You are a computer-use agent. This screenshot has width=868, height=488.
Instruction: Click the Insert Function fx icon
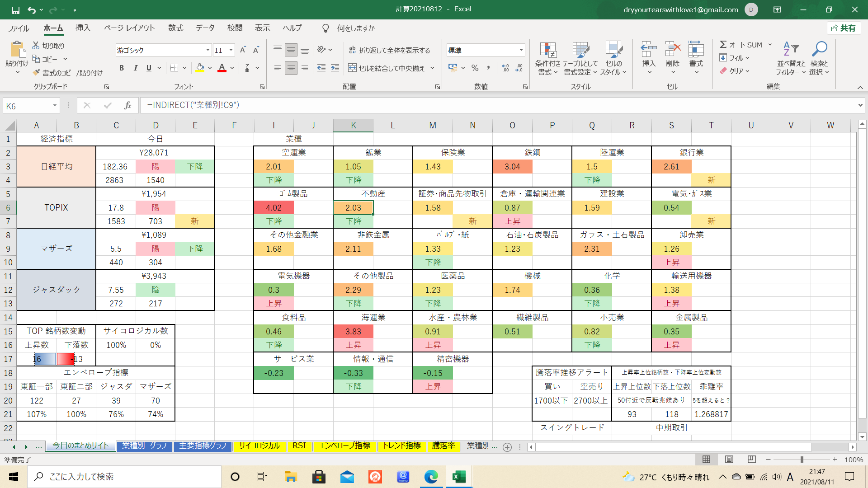tap(127, 105)
